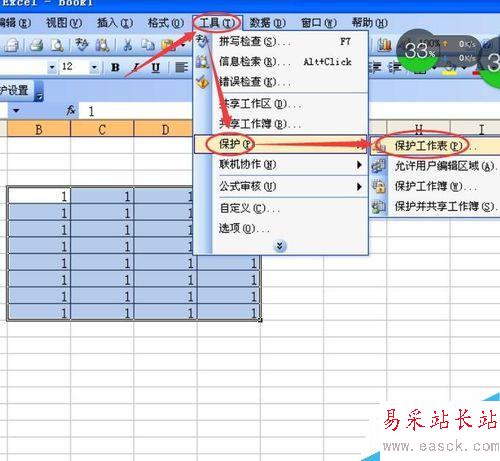Expand the 联机协作 submenu
Viewport: 500px width, 461px height.
pos(359,165)
